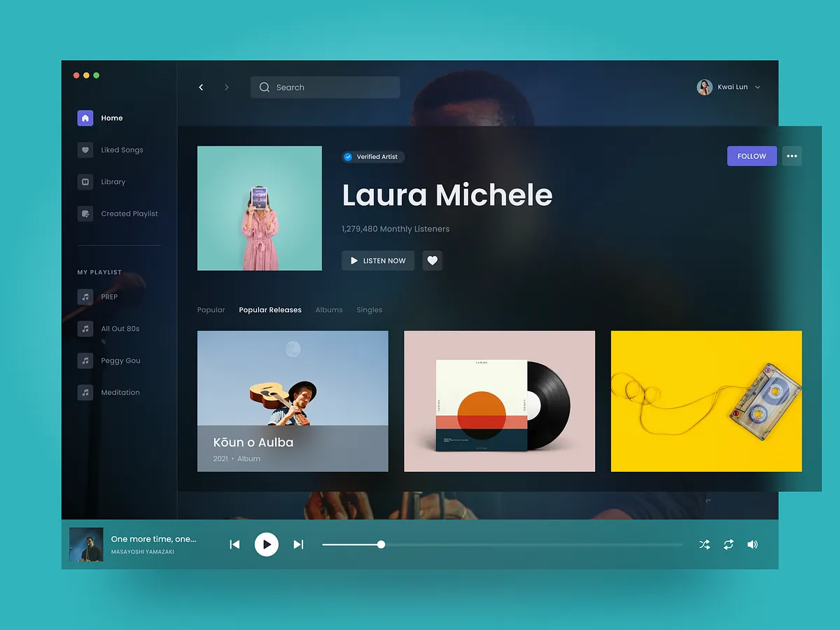Select the All Out 80s playlist name
This screenshot has height=630, width=840.
click(120, 329)
